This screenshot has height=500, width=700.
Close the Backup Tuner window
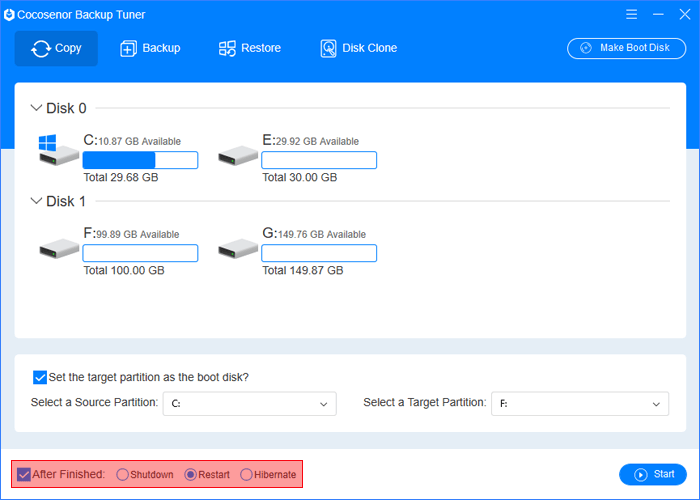pos(685,14)
